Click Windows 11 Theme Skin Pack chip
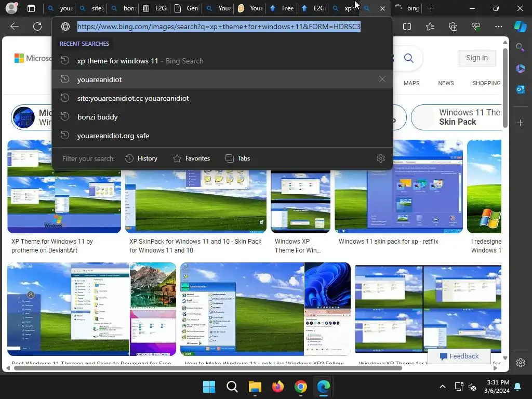This screenshot has width=532, height=399. 456,117
